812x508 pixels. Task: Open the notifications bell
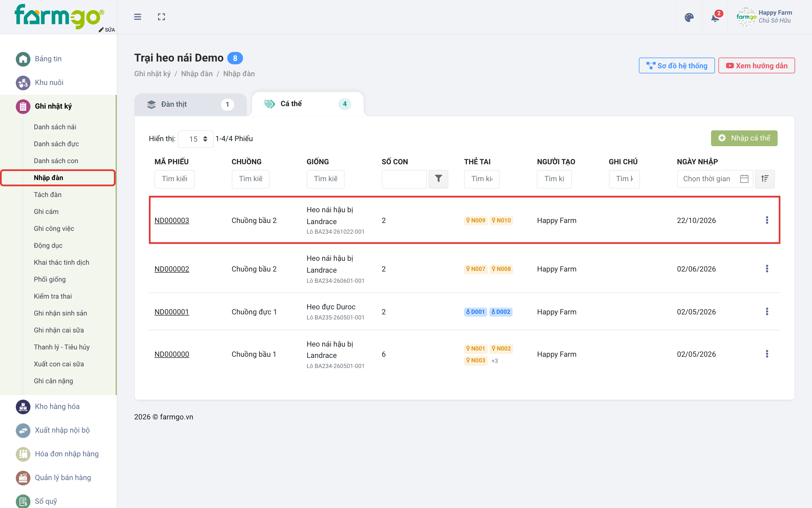[715, 17]
